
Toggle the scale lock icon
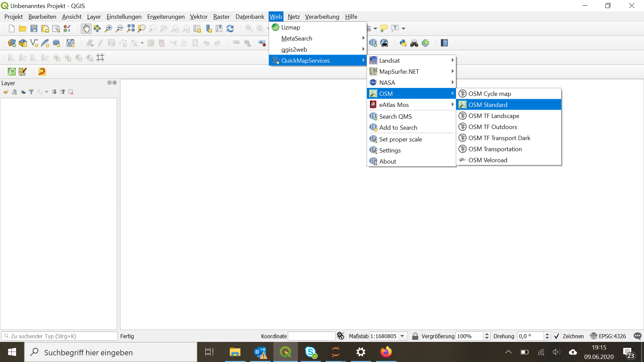tap(415, 336)
